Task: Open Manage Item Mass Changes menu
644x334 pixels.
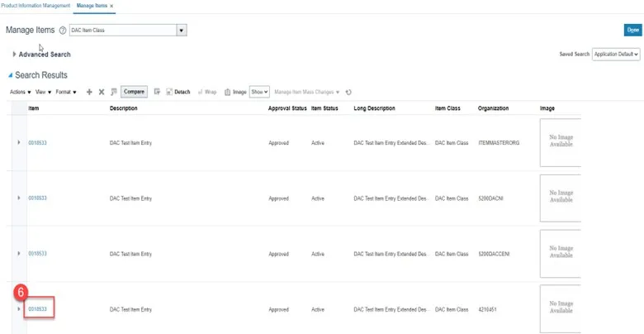Action: click(307, 92)
